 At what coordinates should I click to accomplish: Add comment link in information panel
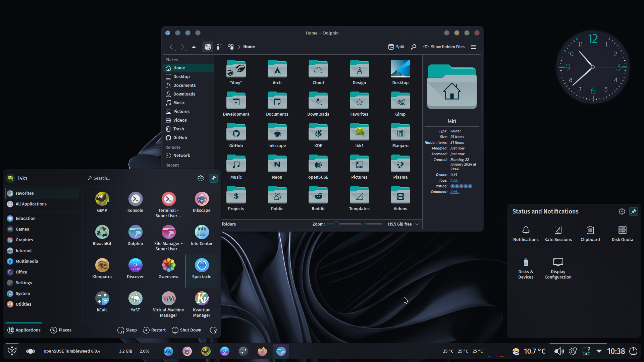click(x=455, y=192)
